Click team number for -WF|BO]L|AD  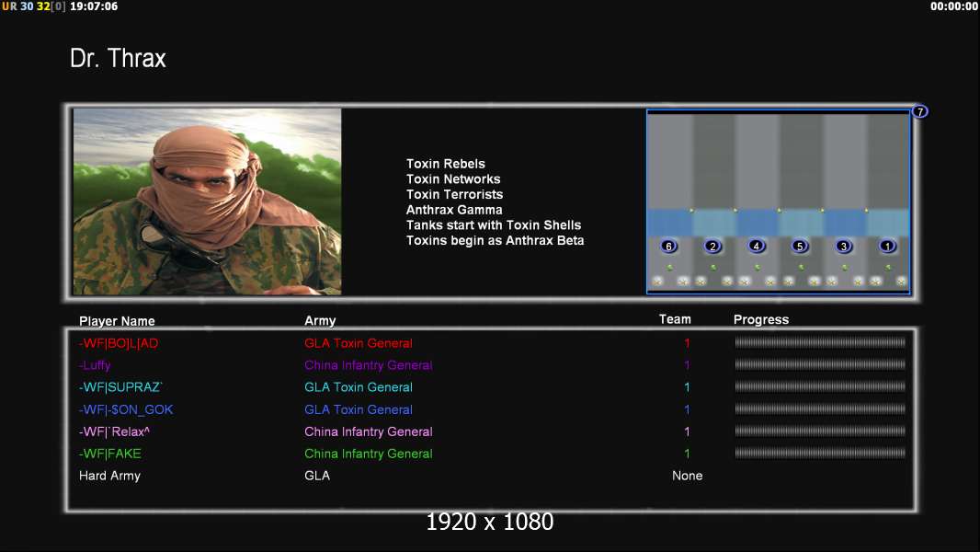(687, 343)
